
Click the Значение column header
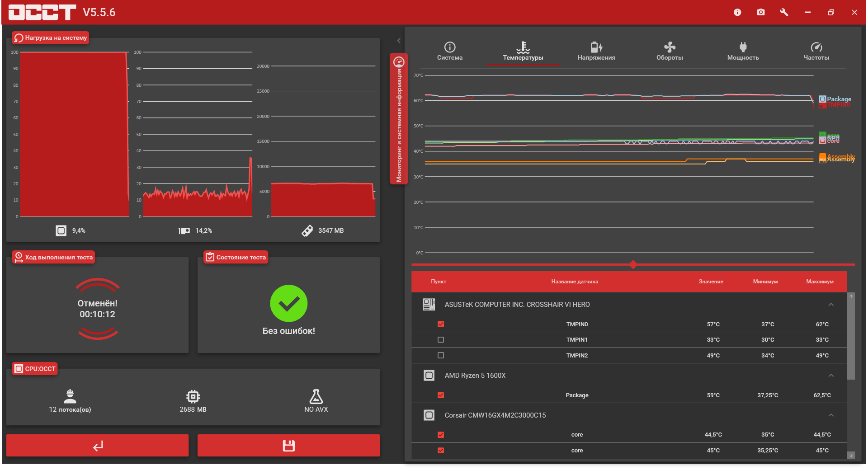click(x=711, y=282)
